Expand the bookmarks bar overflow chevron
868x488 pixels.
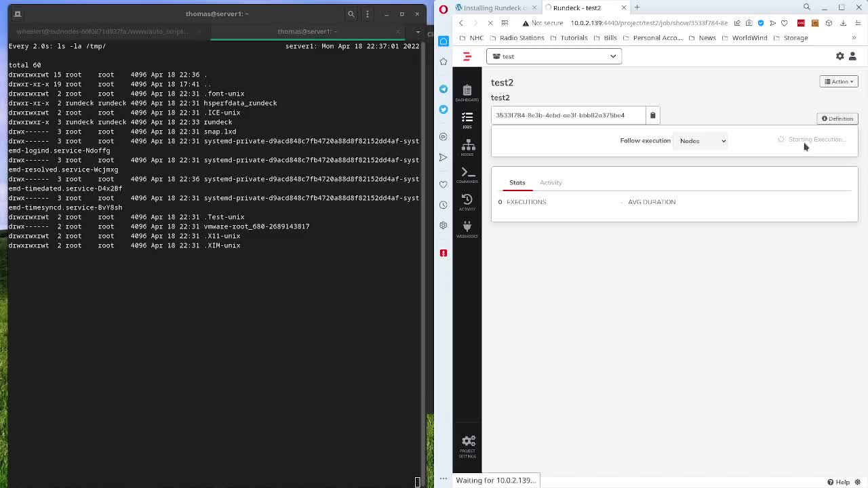pos(854,38)
